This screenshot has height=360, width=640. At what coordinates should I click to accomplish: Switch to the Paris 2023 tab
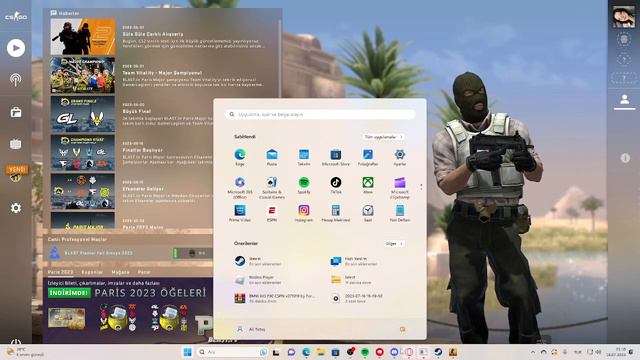[60, 272]
